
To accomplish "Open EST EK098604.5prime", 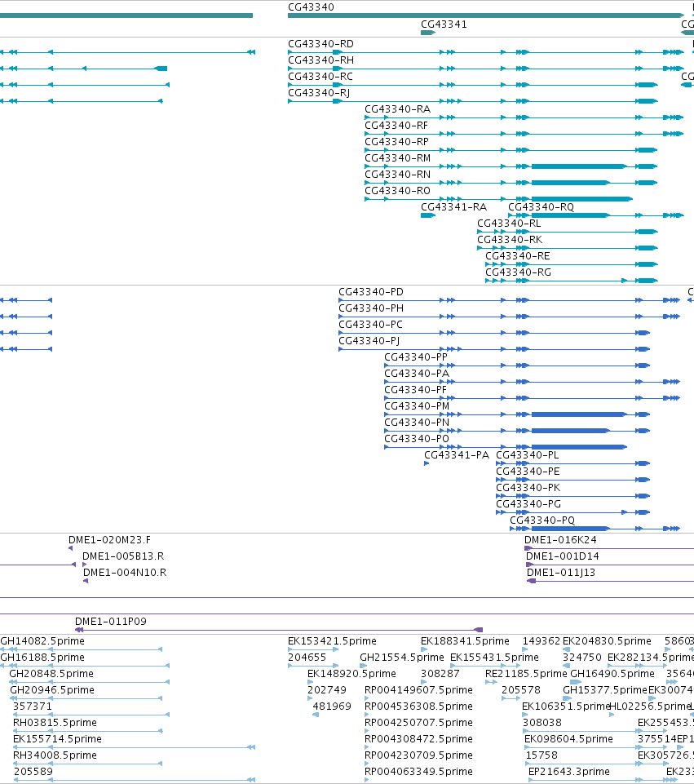I will 568,739.
